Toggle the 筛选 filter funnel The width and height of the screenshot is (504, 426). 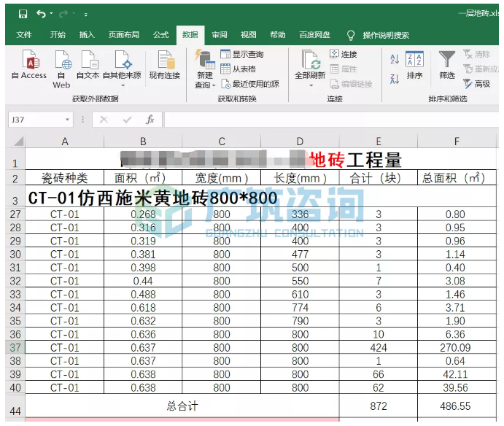click(x=447, y=65)
